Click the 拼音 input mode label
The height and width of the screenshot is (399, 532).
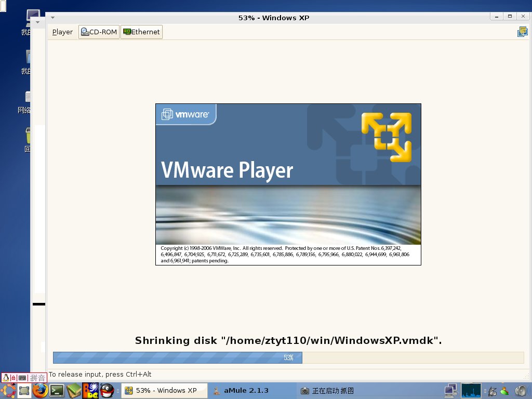pyautogui.click(x=37, y=378)
